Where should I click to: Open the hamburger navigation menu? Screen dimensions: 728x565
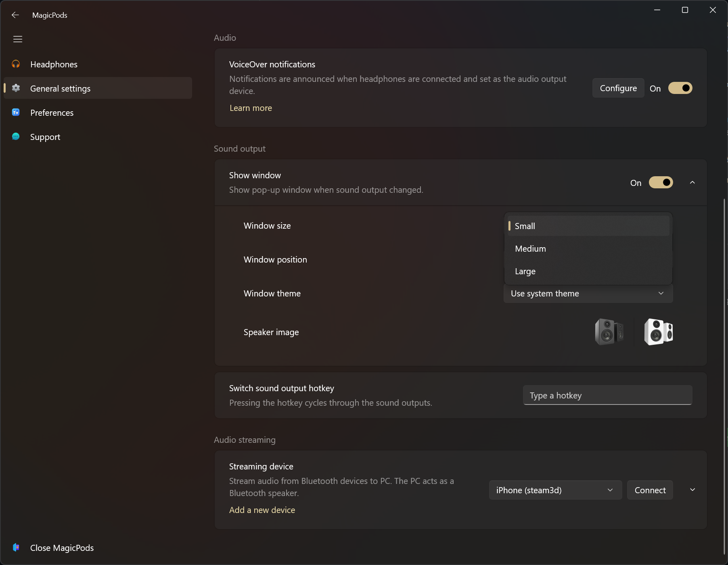click(x=18, y=39)
